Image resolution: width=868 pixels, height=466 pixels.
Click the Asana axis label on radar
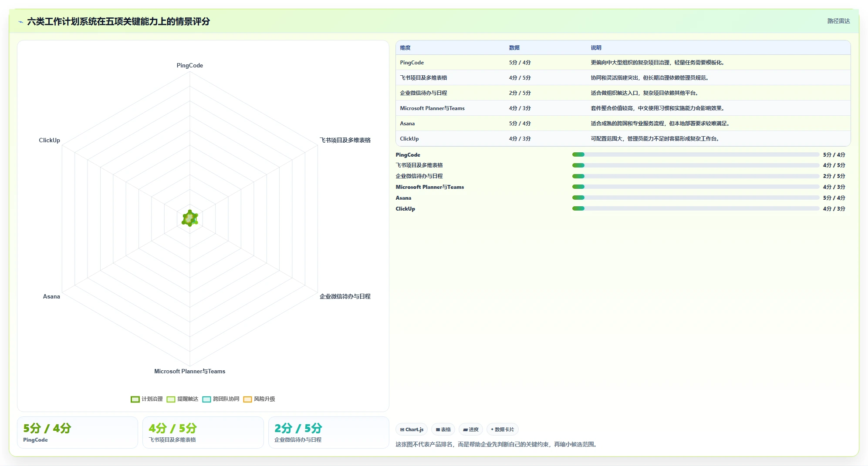[51, 297]
